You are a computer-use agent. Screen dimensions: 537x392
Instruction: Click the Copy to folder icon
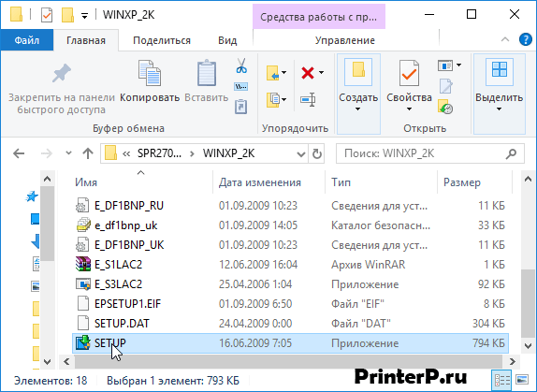272,100
